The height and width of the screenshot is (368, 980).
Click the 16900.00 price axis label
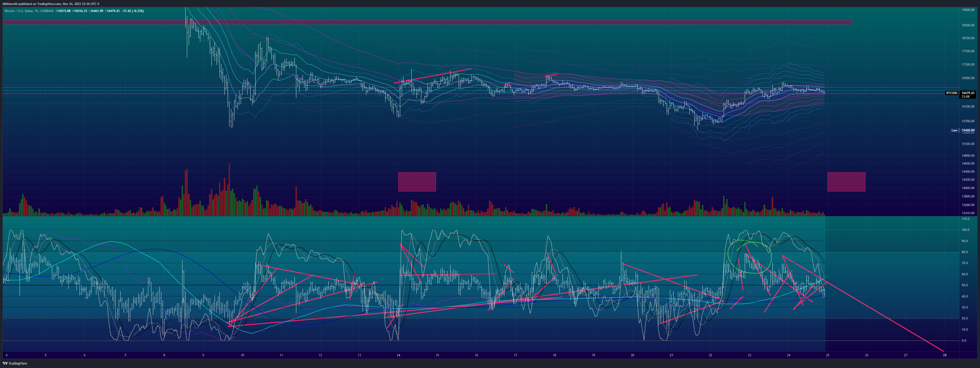[x=968, y=78]
